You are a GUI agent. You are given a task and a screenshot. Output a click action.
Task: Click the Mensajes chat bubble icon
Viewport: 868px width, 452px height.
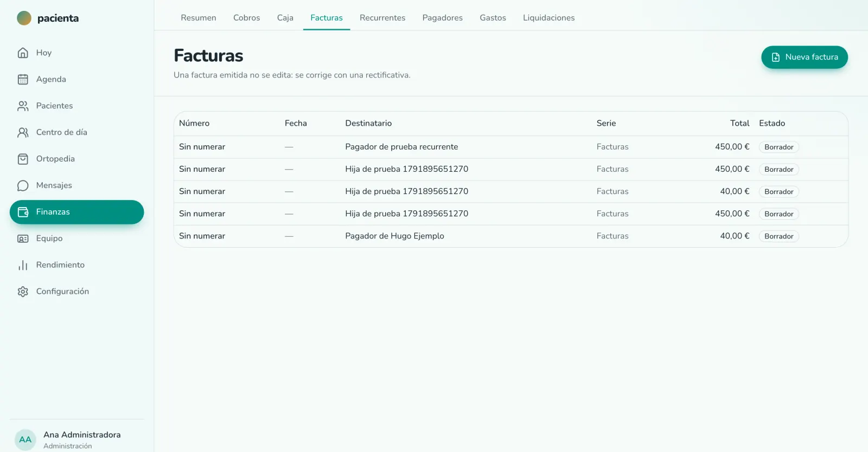coord(23,185)
